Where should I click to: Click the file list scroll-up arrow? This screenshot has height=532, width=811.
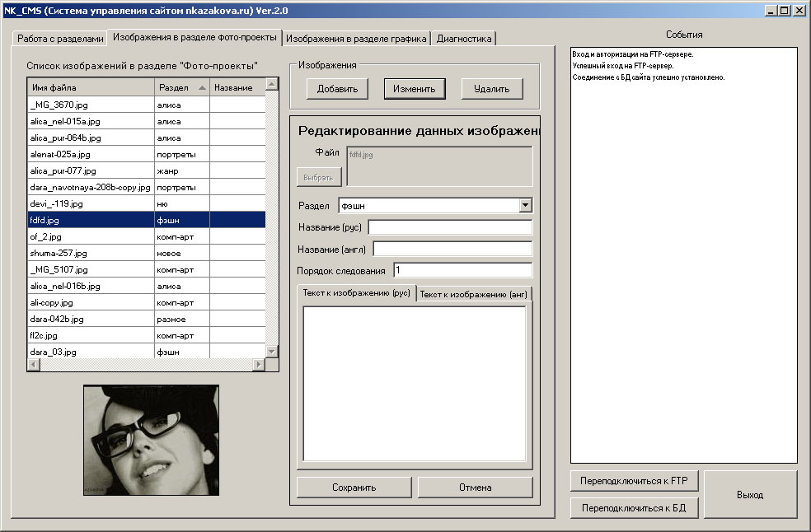pos(272,84)
